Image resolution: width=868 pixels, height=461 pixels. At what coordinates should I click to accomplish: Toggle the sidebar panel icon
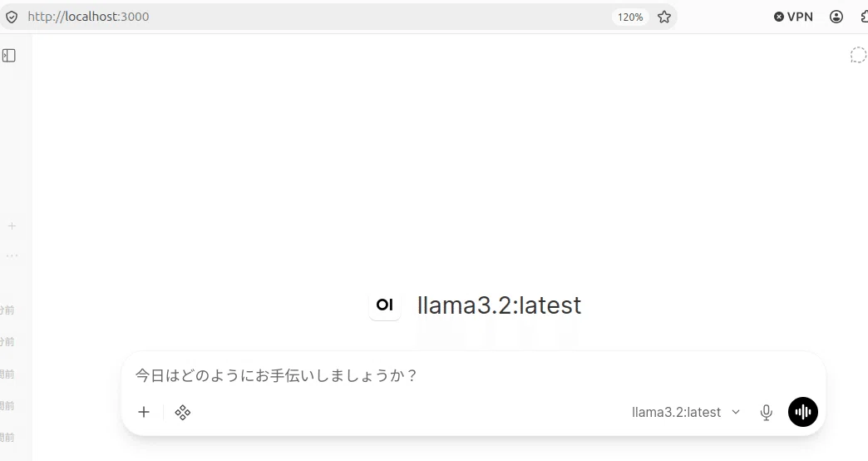[x=9, y=56]
